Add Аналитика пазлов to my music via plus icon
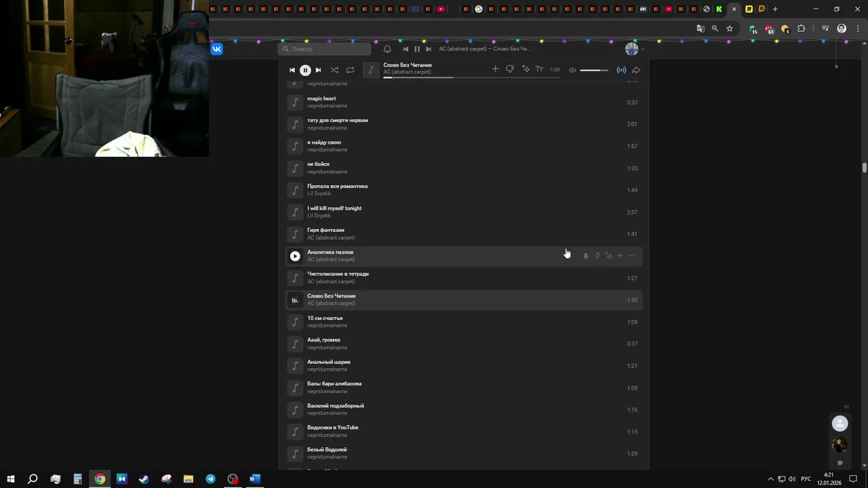 pos(620,256)
